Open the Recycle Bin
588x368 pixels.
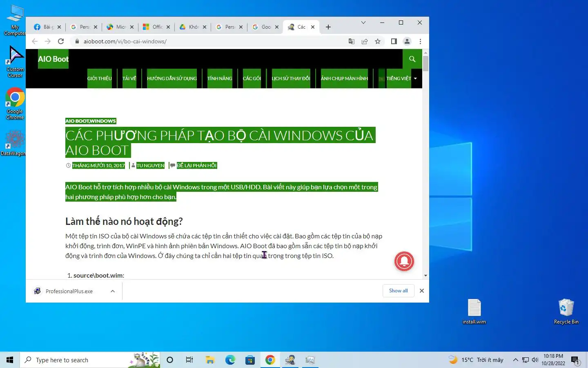pos(566,312)
